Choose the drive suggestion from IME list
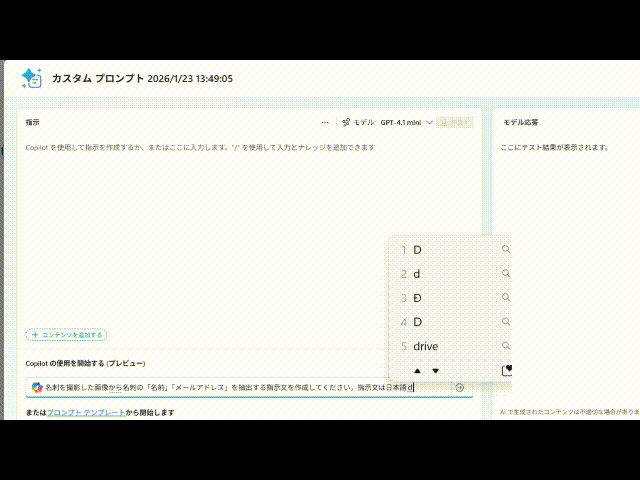Image resolution: width=640 pixels, height=480 pixels. pos(425,346)
